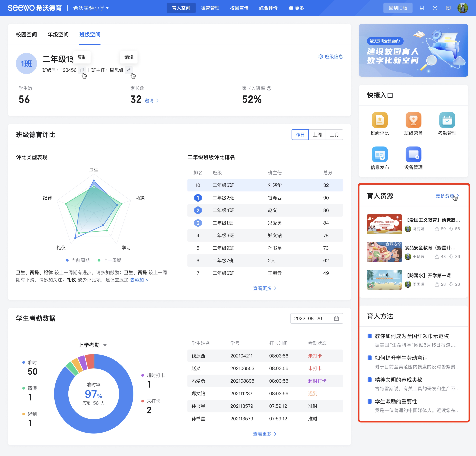Open 德育管理 navigation menu item
Screen dimensions: 476x456
(210, 8)
